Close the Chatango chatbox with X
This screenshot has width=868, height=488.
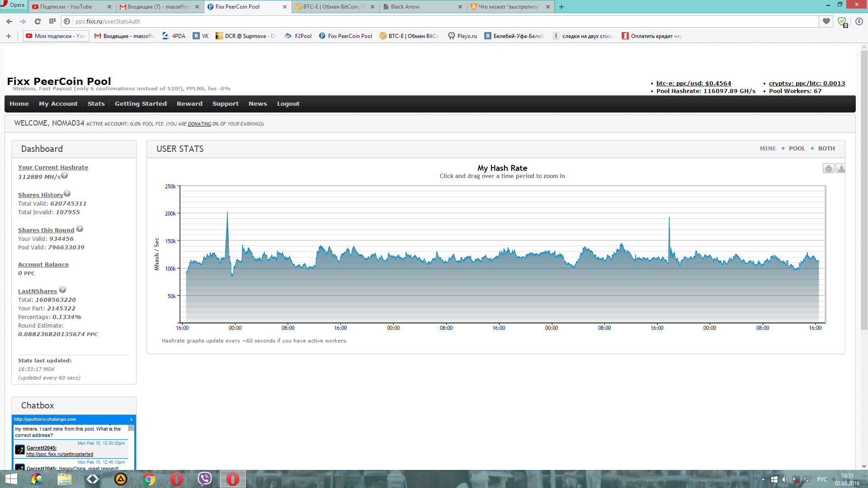click(131, 420)
